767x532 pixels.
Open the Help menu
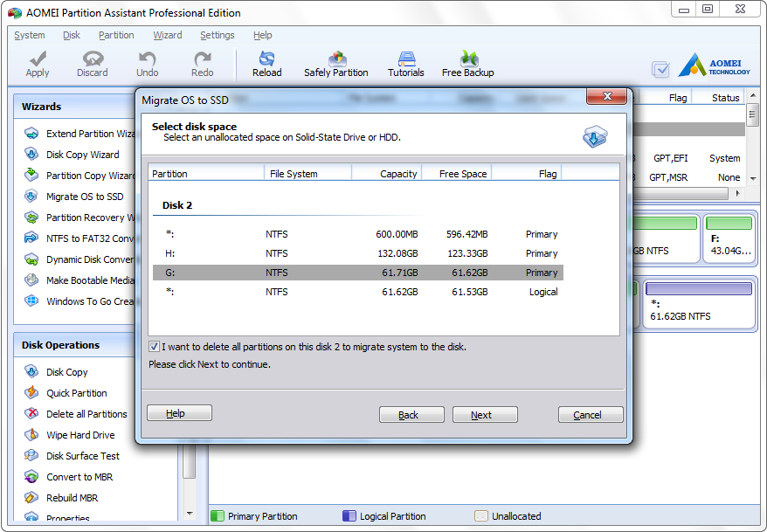(x=263, y=35)
